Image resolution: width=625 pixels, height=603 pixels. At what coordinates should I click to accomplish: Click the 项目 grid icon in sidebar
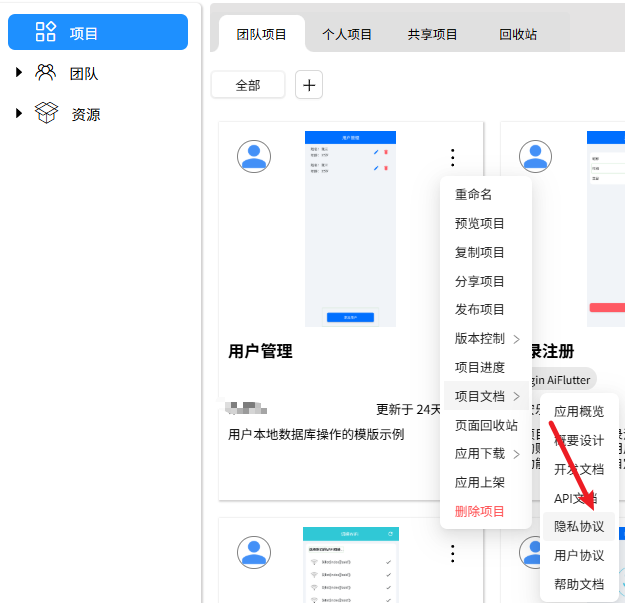click(x=45, y=32)
